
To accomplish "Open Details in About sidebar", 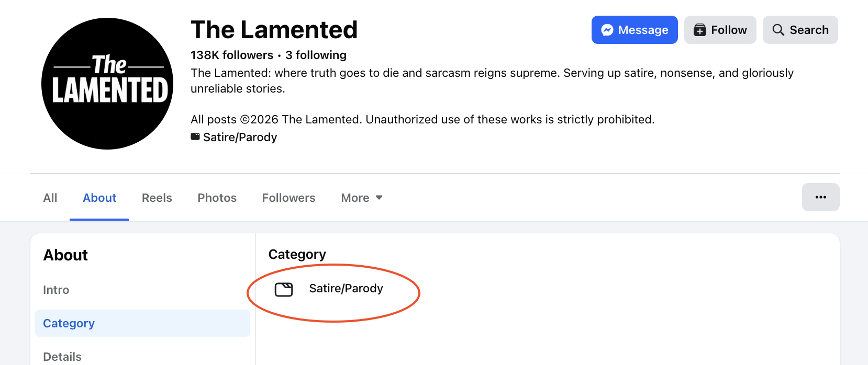I will 62,357.
